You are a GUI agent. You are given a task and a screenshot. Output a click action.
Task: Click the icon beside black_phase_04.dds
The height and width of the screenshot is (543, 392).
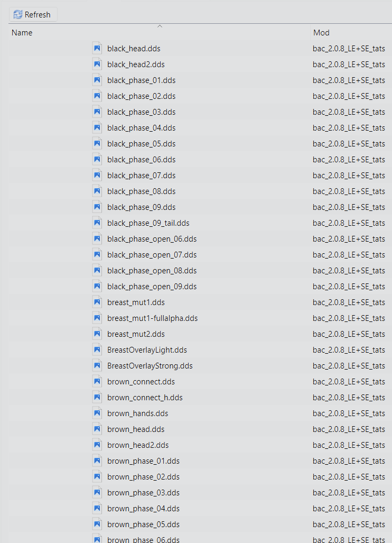97,128
